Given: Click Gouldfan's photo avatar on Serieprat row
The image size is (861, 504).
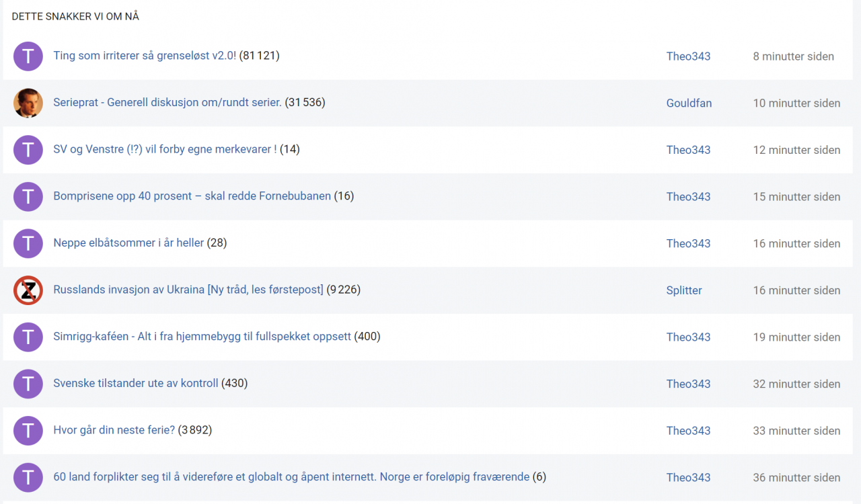Looking at the screenshot, I should (28, 103).
